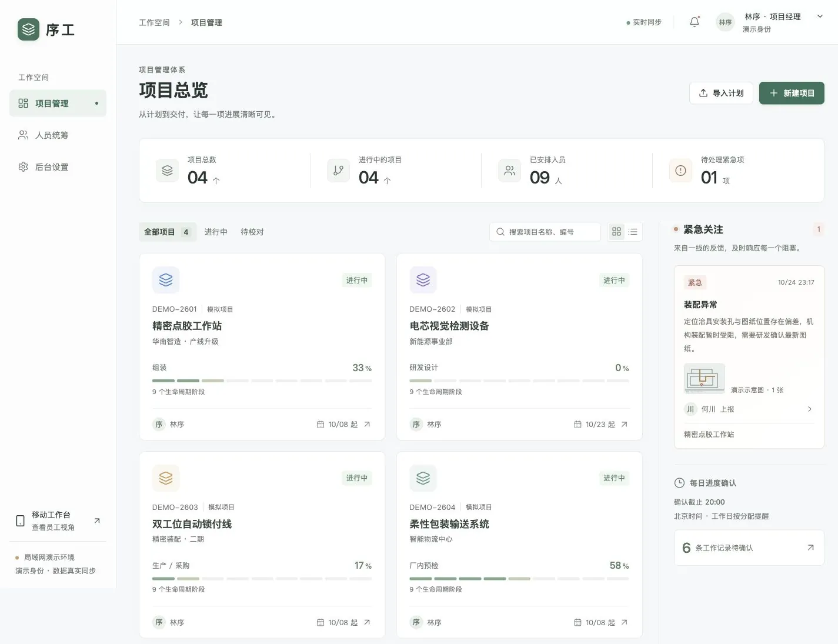Click the 10/08 起 date on DEMO-2601
This screenshot has height=644, width=838.
[337, 424]
